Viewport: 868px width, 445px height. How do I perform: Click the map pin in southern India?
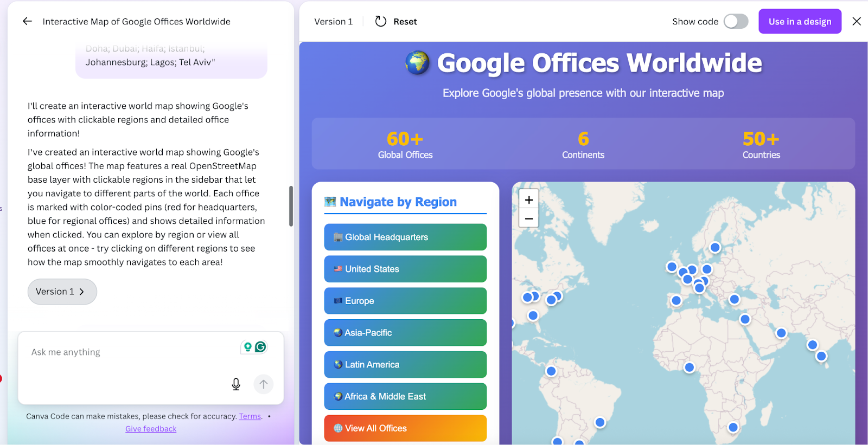pyautogui.click(x=821, y=356)
